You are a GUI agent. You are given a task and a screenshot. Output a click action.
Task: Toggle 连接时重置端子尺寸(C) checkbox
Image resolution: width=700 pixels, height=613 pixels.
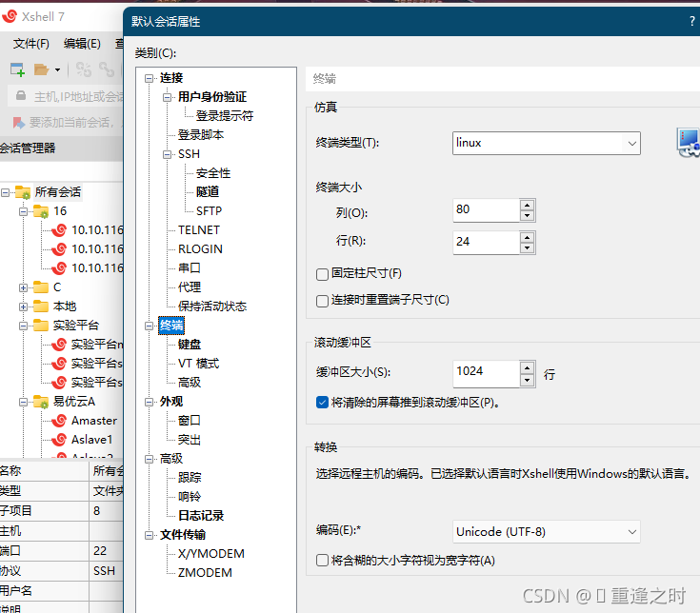point(322,301)
